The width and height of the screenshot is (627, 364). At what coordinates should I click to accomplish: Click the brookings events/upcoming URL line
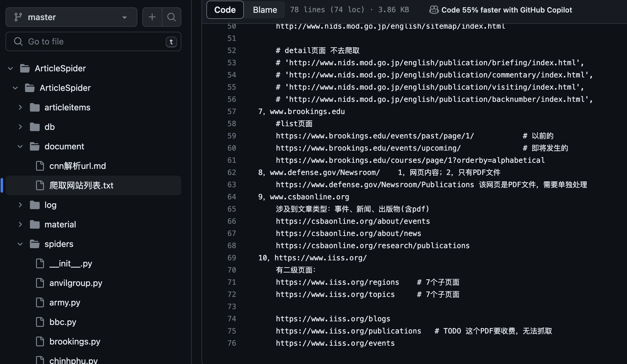coord(368,148)
